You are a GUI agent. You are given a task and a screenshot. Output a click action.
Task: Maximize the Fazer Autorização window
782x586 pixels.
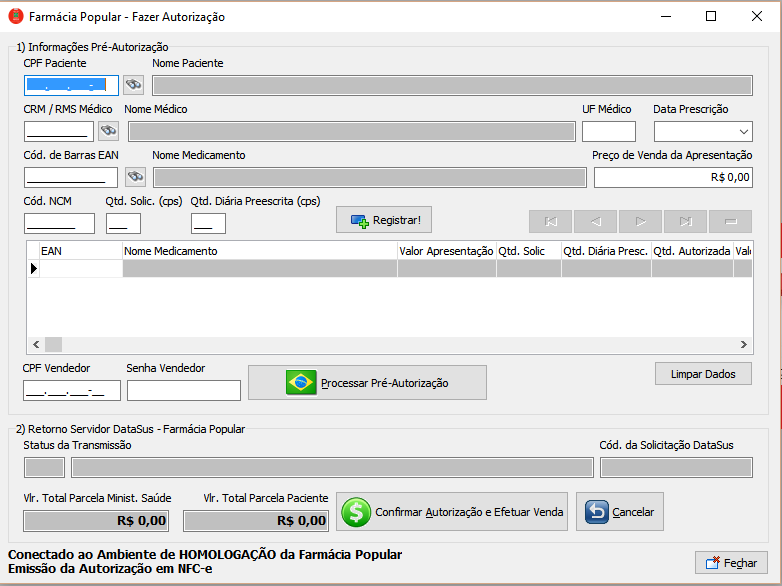point(711,16)
